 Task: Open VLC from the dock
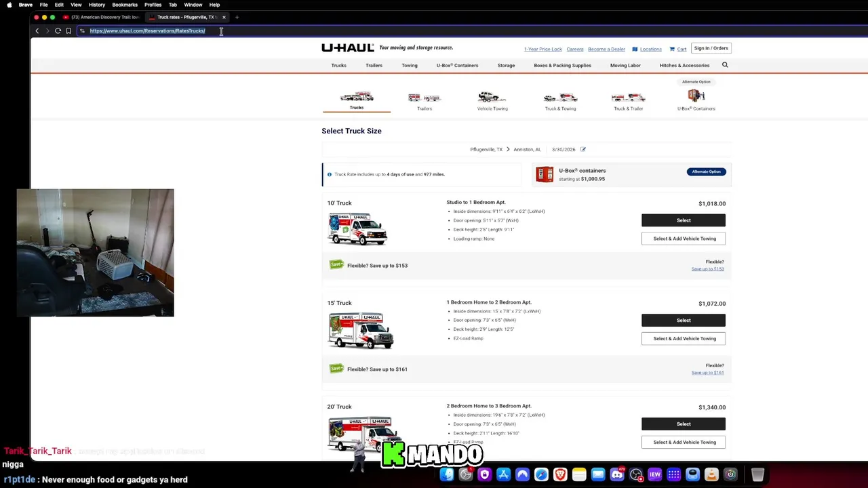coord(711,474)
